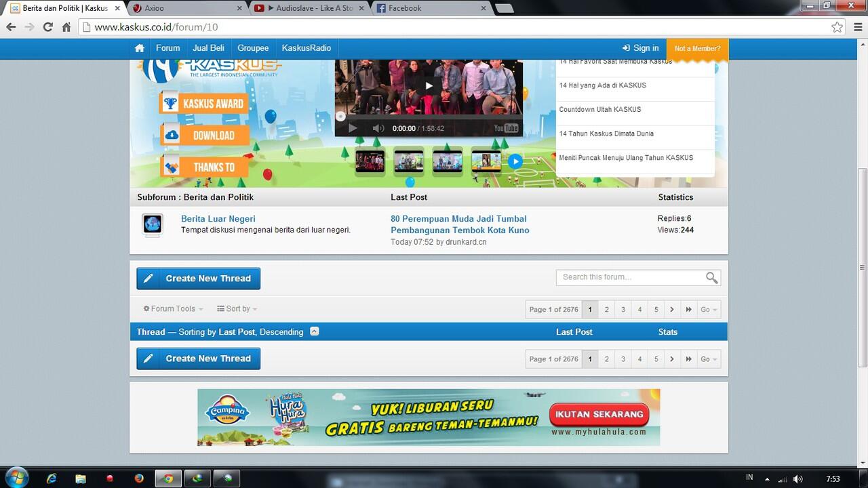Open Firefox from the taskbar
Screen dimensions: 868x488
point(139,478)
